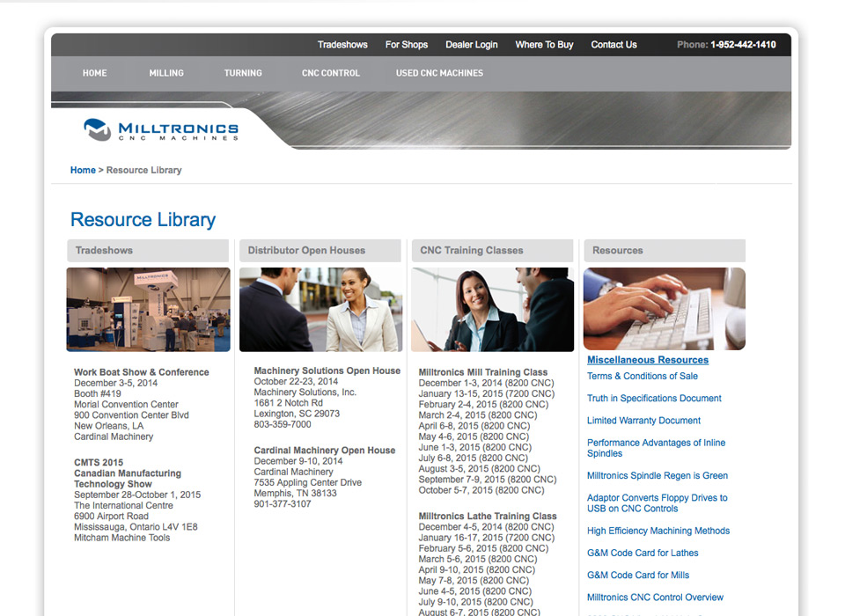845x616 pixels.
Task: Open the MILLING menu item
Action: pyautogui.click(x=166, y=73)
